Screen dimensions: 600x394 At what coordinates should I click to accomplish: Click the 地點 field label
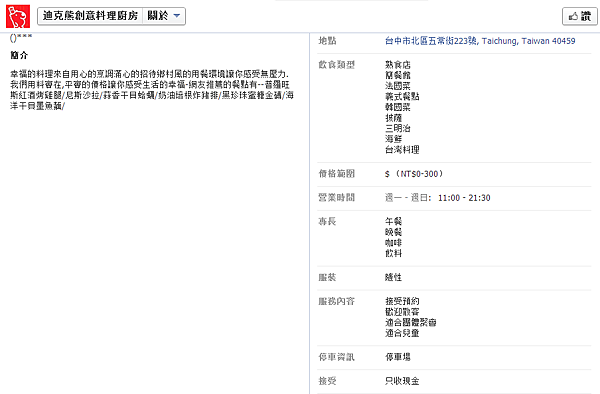pos(327,41)
